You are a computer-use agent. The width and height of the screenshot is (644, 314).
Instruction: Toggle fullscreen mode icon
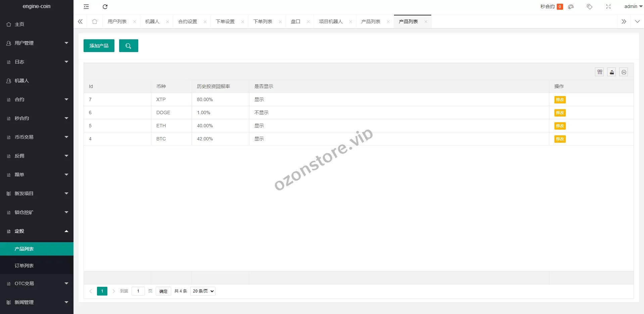(x=608, y=7)
